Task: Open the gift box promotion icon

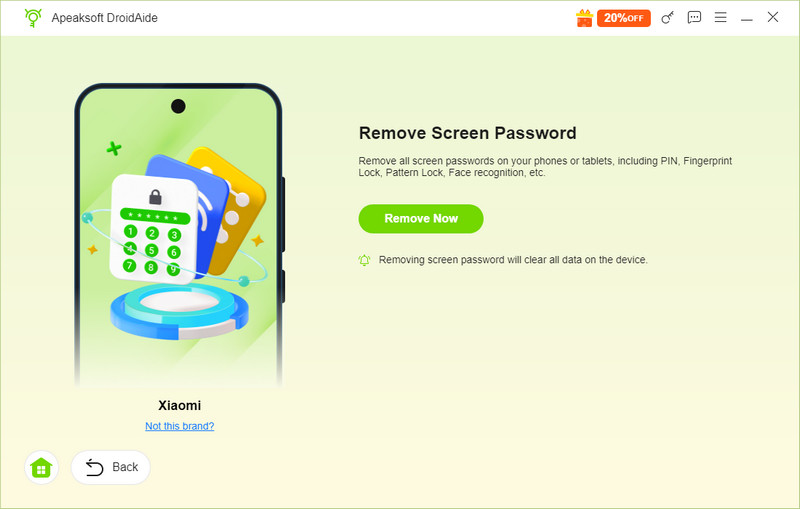Action: coord(584,18)
